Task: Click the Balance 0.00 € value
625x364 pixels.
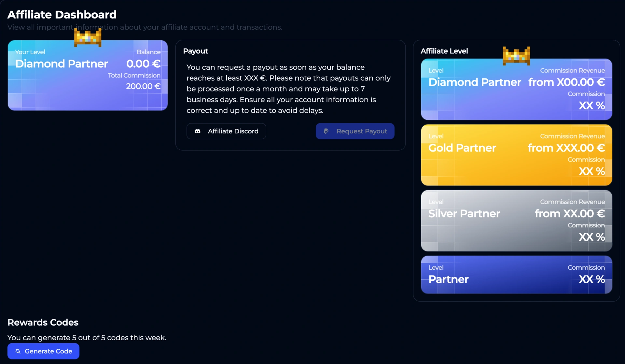Action: point(143,64)
